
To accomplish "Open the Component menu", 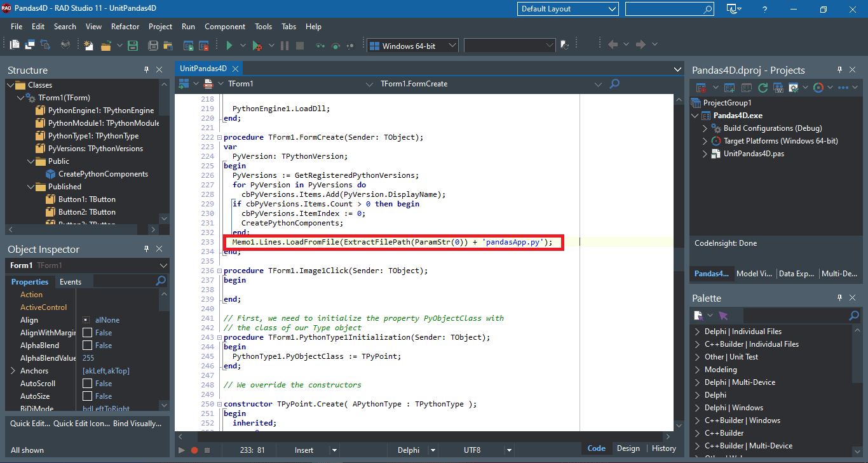I will [x=225, y=27].
